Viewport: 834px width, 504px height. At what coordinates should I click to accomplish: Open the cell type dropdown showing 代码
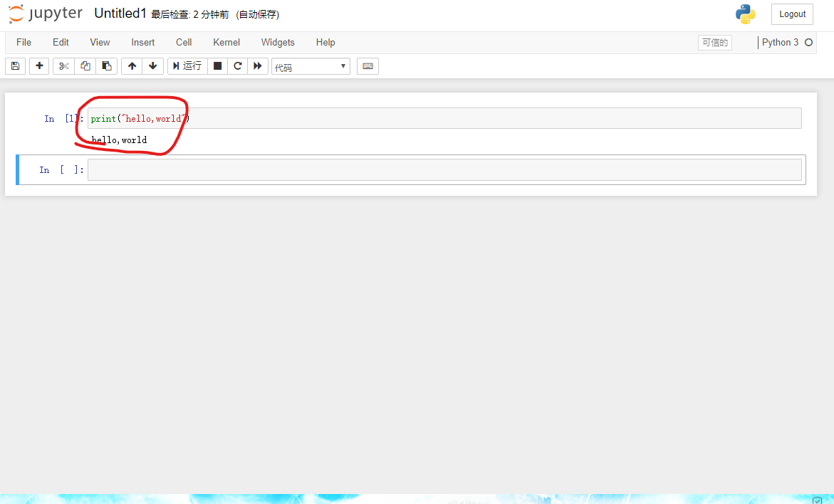click(x=311, y=66)
